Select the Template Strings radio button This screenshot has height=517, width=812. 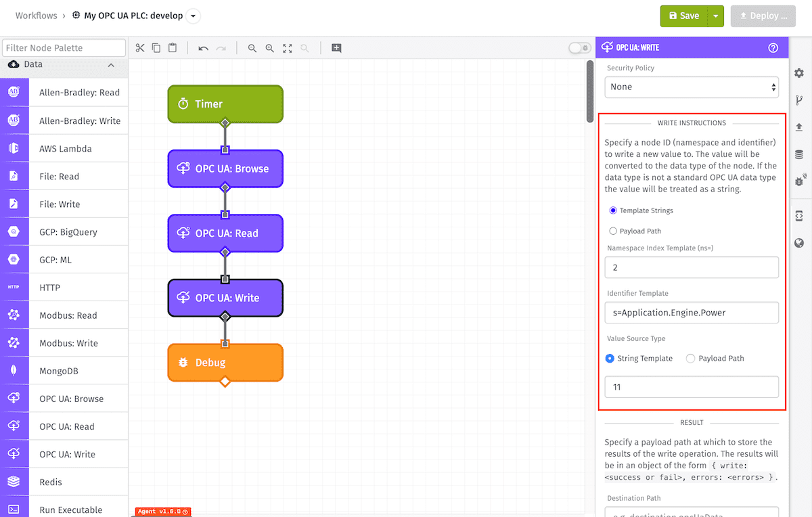613,210
